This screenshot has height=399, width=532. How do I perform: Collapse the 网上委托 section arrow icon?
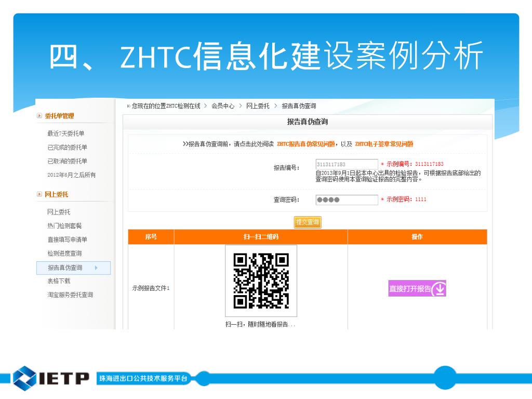pos(39,194)
